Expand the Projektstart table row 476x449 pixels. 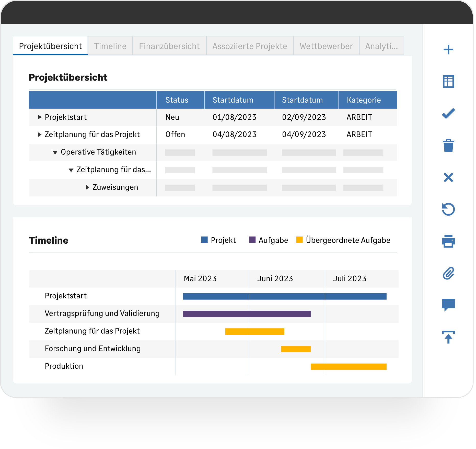tap(39, 117)
